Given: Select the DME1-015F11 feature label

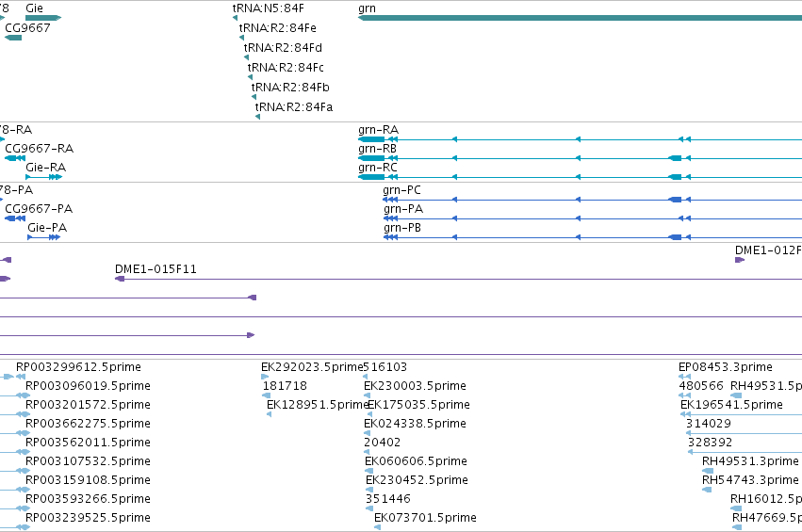Looking at the screenshot, I should [155, 269].
